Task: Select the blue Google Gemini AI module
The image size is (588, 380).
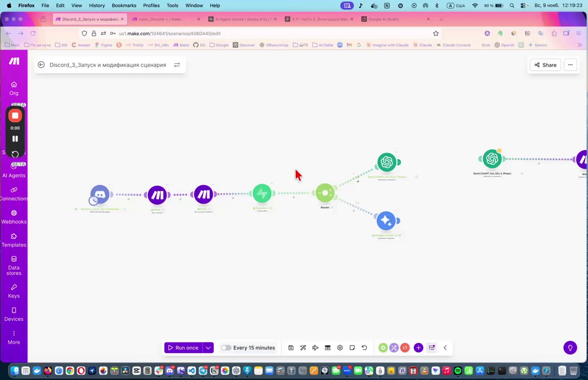Action: coord(386,221)
